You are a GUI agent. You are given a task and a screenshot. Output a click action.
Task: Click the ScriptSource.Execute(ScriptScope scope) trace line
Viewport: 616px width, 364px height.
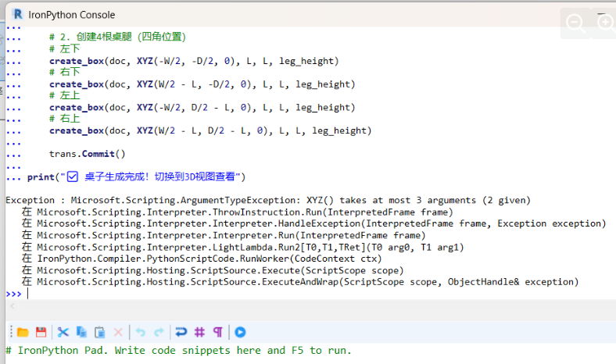[212, 270]
